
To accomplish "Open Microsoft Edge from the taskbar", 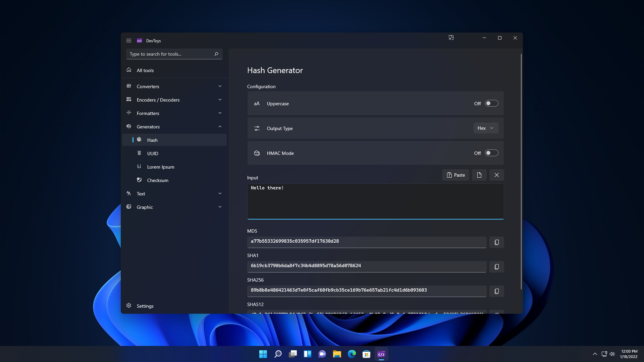I will tap(352, 354).
